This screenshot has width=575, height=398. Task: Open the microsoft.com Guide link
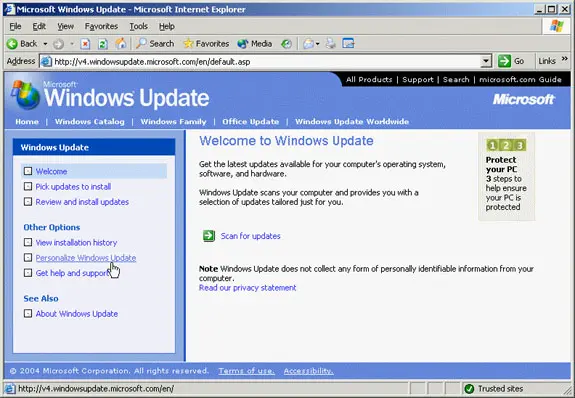pos(520,80)
